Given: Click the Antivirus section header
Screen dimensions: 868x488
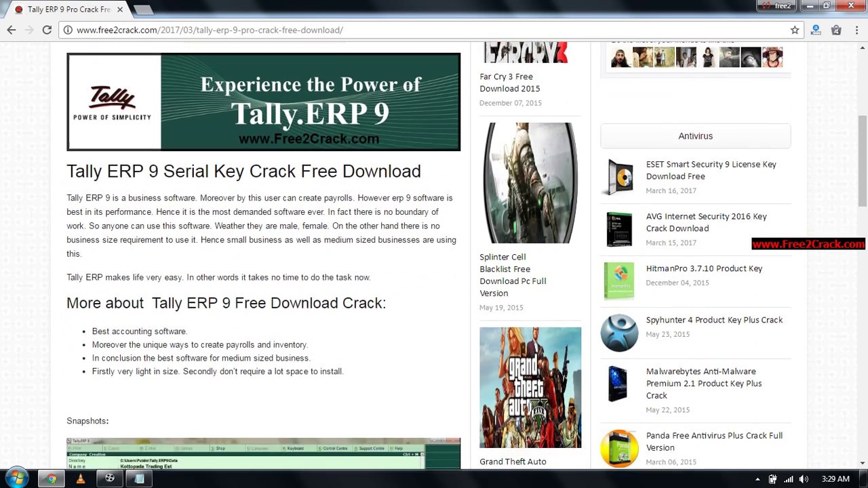Looking at the screenshot, I should pyautogui.click(x=695, y=136).
